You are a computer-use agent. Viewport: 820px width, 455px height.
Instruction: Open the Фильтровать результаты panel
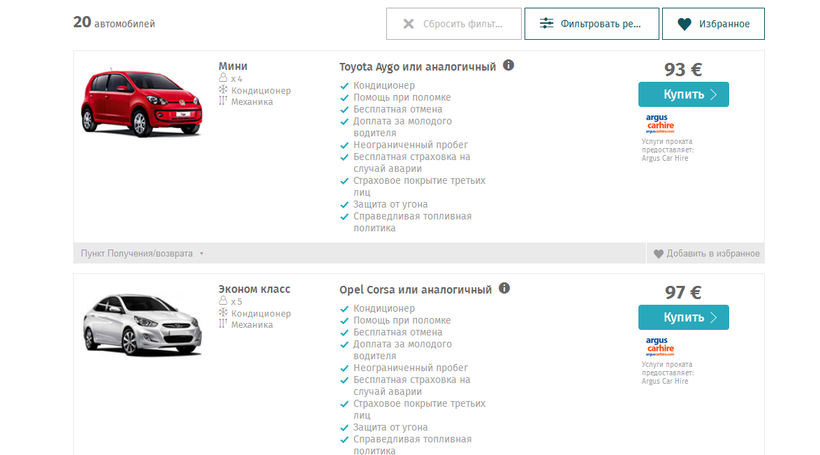592,24
